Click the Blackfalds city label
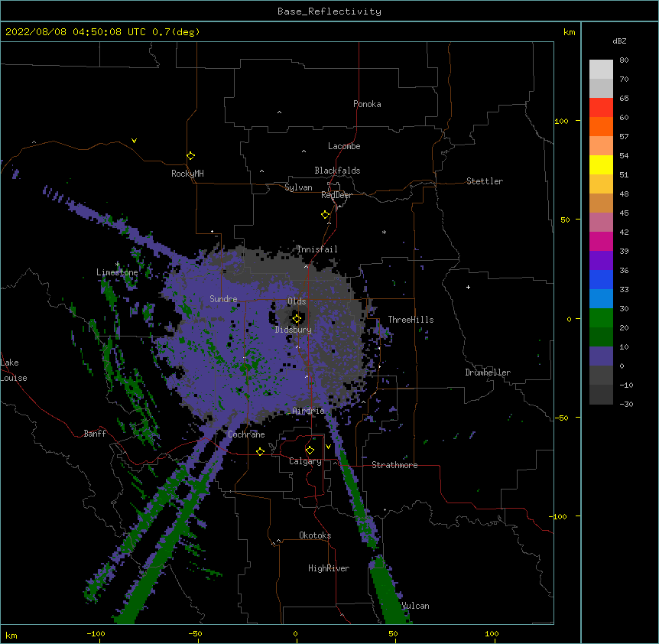 pyautogui.click(x=337, y=171)
